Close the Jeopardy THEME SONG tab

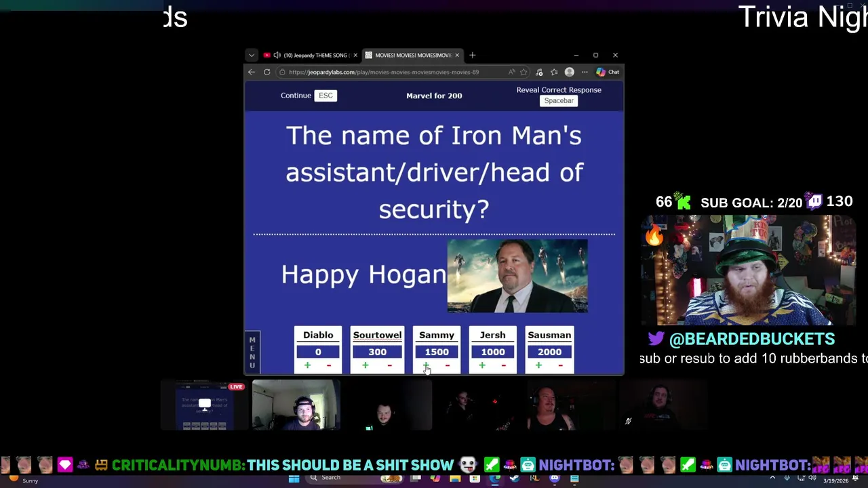click(355, 55)
